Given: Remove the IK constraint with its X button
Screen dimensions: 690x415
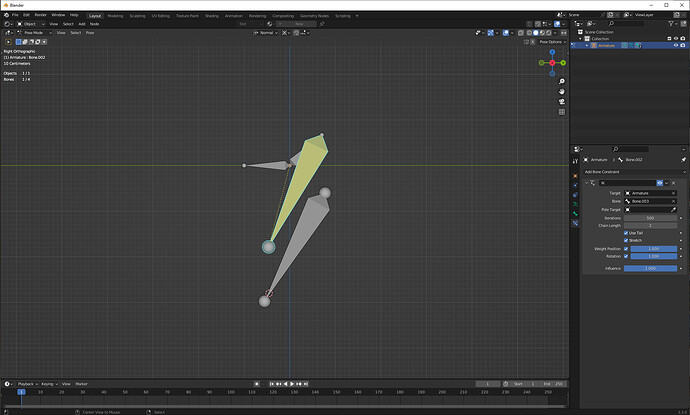Looking at the screenshot, I should point(674,183).
